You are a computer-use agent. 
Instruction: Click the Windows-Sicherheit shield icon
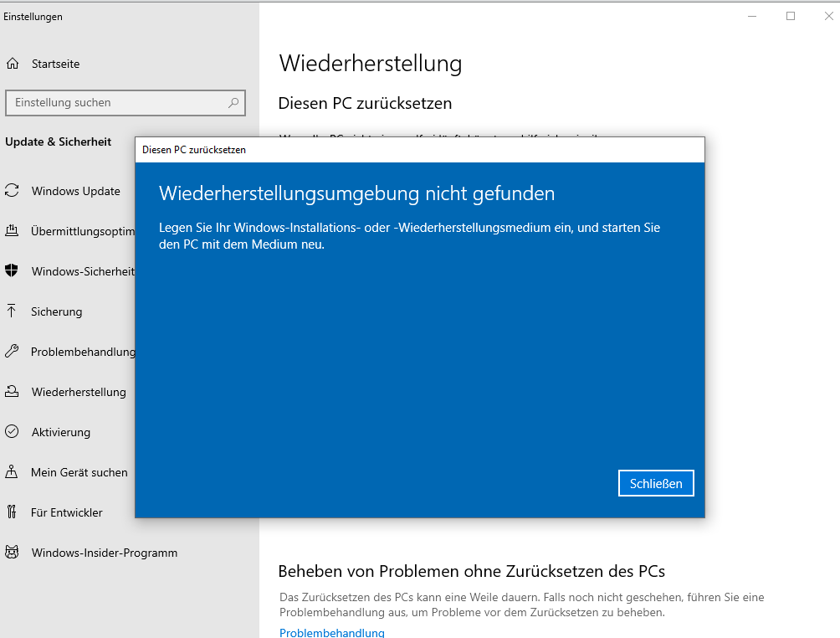(12, 270)
